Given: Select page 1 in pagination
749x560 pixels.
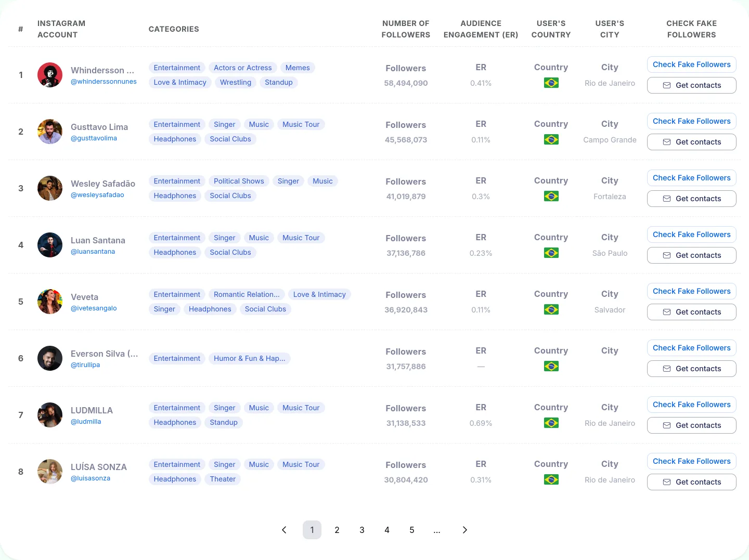Looking at the screenshot, I should click(x=312, y=530).
